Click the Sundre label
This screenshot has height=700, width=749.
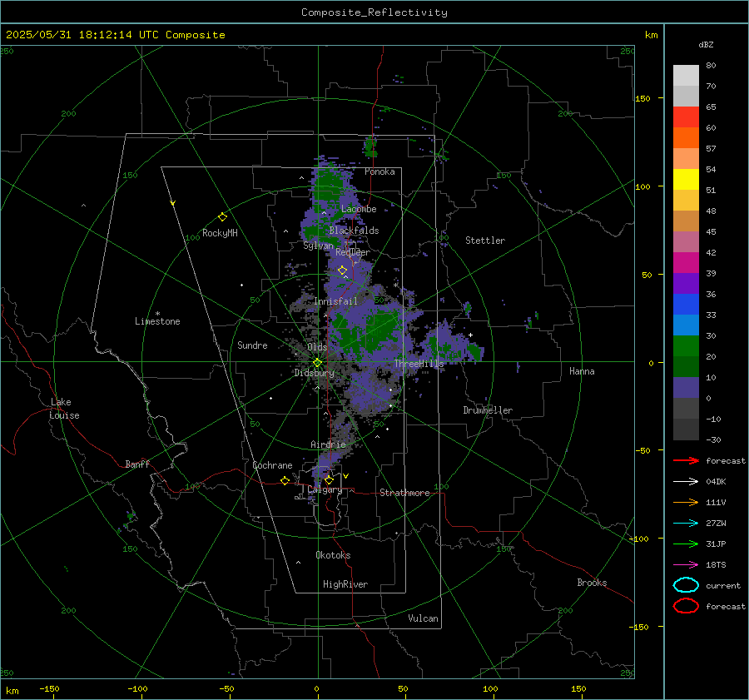pos(252,345)
